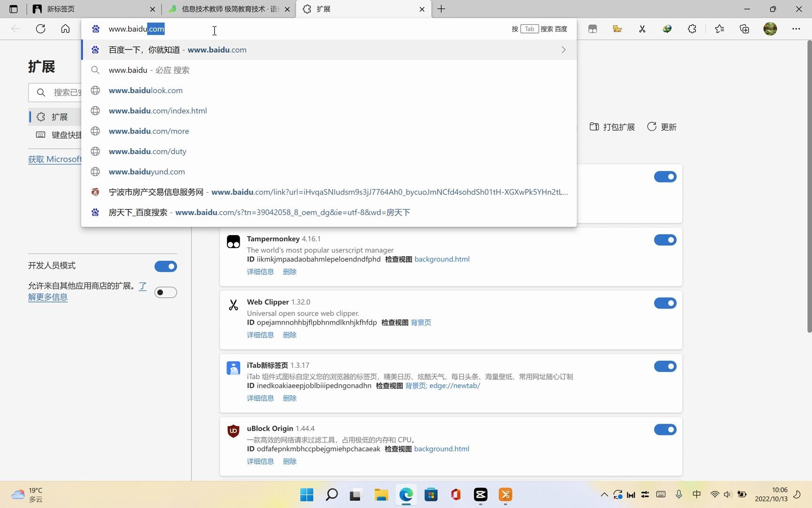Disable the uBlock Origin extension toggle
Screen dimensions: 812x508
click(665, 429)
